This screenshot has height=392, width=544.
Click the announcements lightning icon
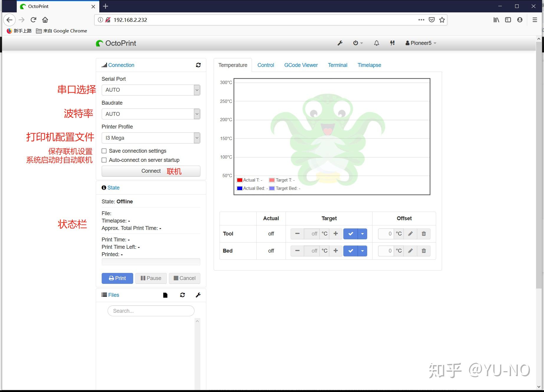point(392,43)
